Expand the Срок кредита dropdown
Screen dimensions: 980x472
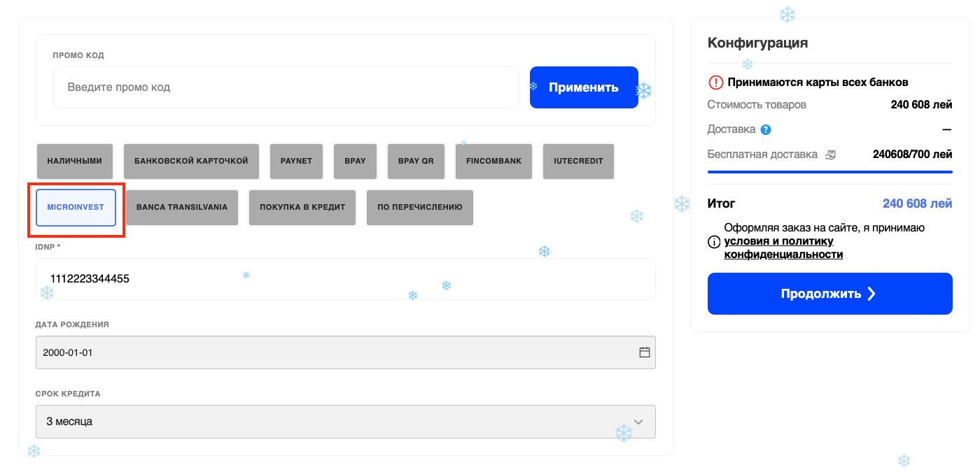[x=345, y=422]
